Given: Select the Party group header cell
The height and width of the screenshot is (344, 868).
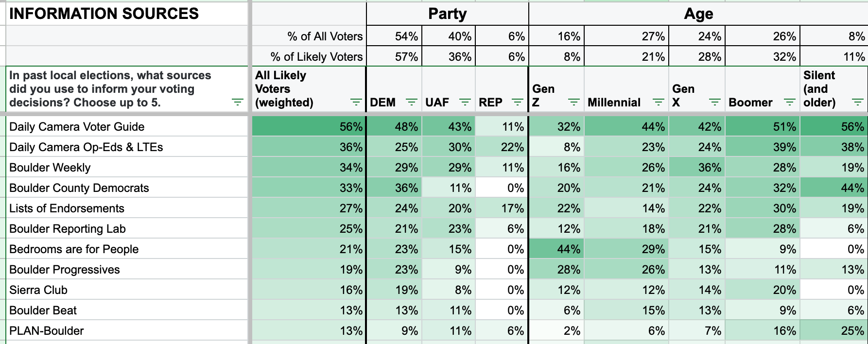Looking at the screenshot, I should [x=447, y=14].
